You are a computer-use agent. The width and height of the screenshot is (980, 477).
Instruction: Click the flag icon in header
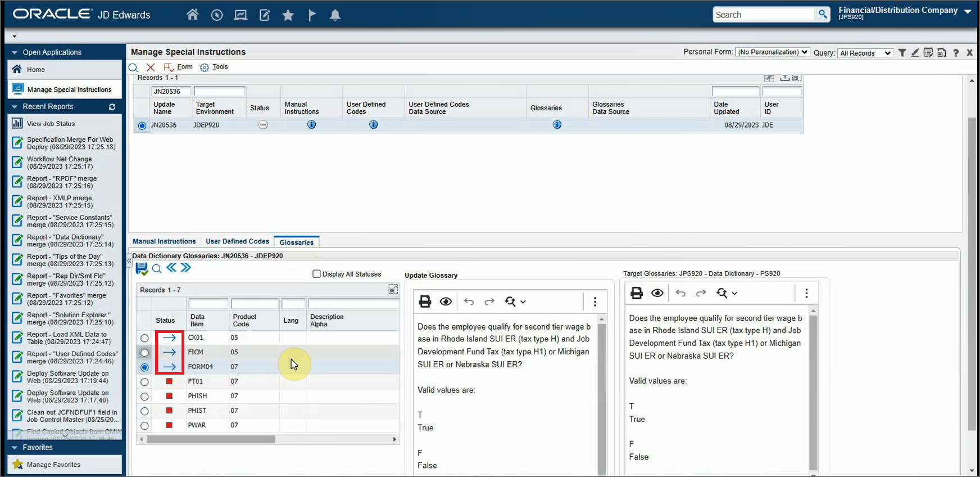point(312,15)
